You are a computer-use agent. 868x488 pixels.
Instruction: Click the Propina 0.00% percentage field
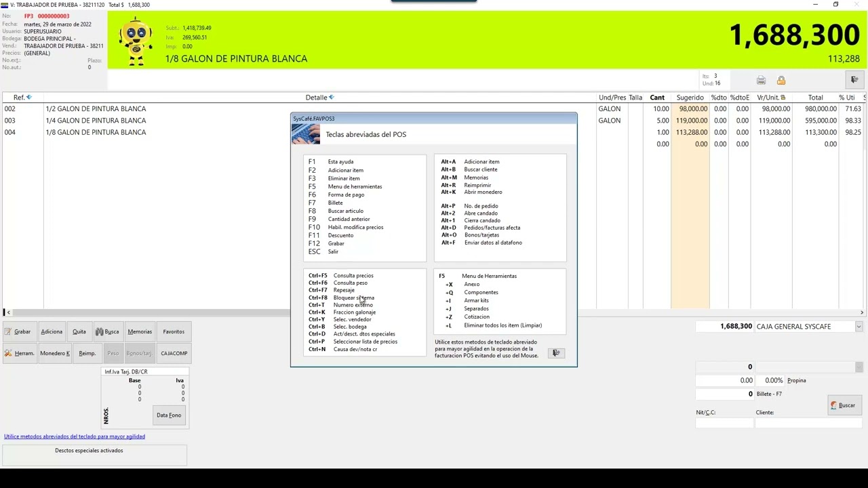[770, 380]
